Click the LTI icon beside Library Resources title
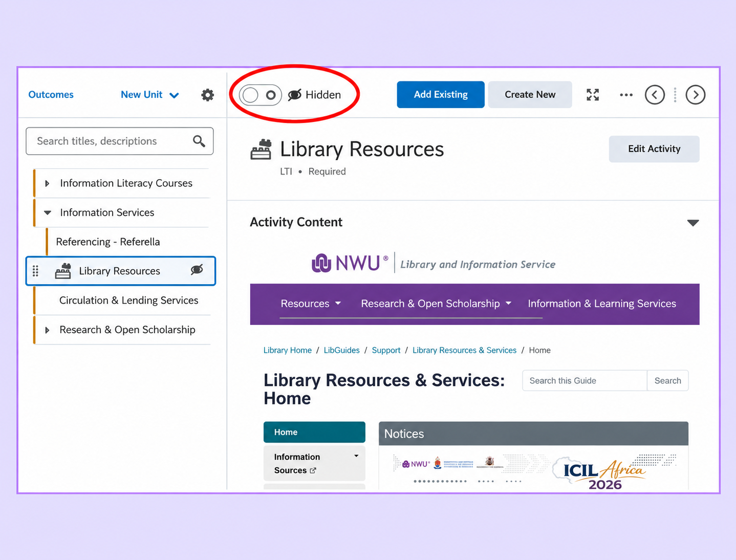Screen dimensions: 736x560 [261, 149]
